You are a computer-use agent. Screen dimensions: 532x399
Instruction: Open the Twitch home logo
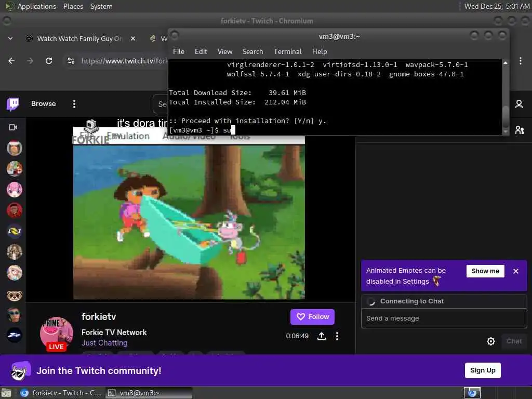click(x=13, y=104)
